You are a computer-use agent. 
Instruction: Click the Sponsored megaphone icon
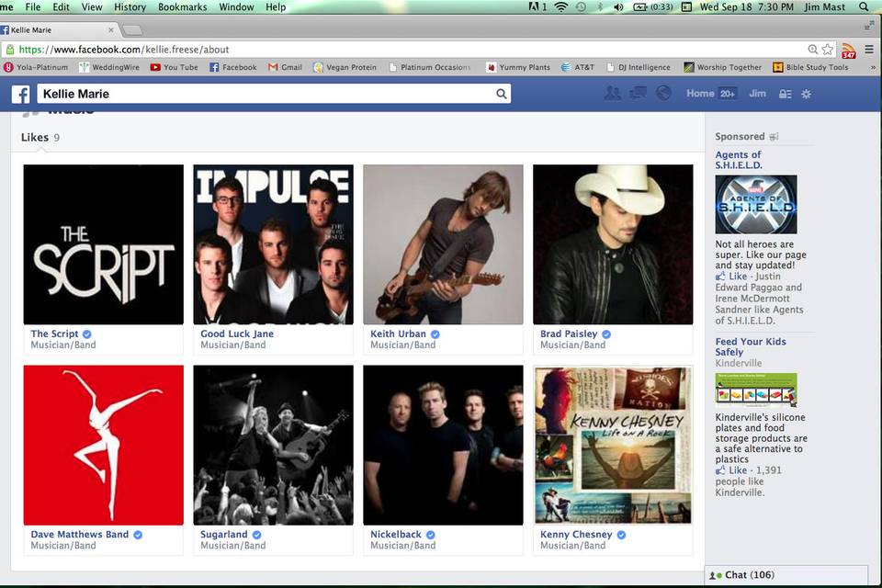click(774, 137)
